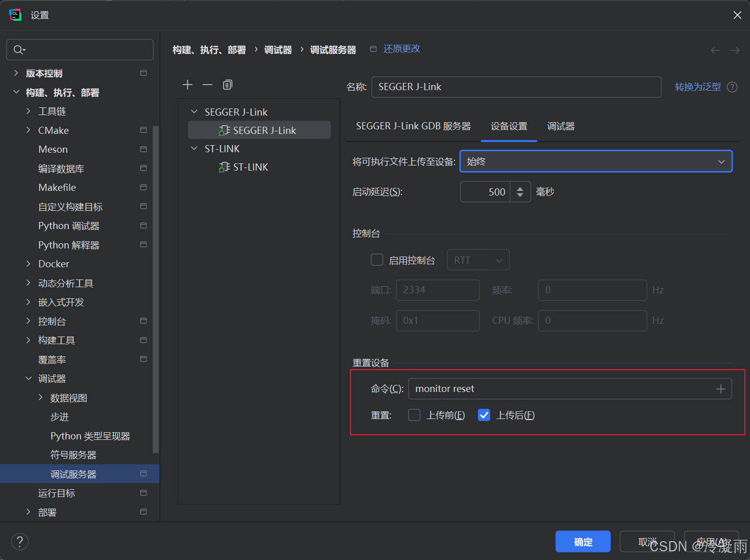Expand the 数据视图 tree node
The width and height of the screenshot is (750, 560).
(41, 398)
